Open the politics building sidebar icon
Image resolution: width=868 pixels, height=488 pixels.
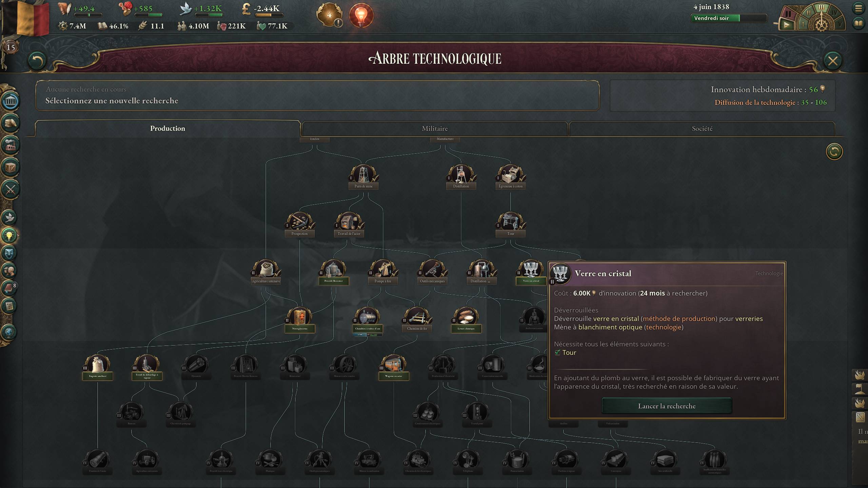pyautogui.click(x=10, y=101)
